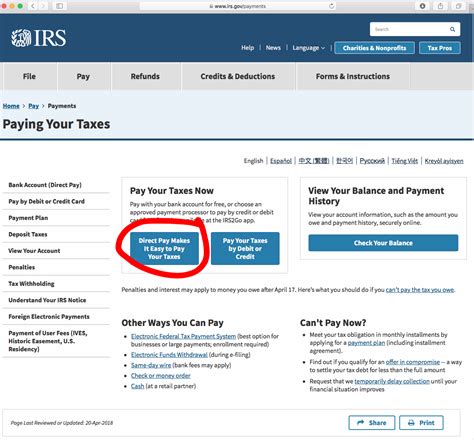The height and width of the screenshot is (440, 474).
Task: Open the temporarily delay collection link
Action: [x=392, y=381]
